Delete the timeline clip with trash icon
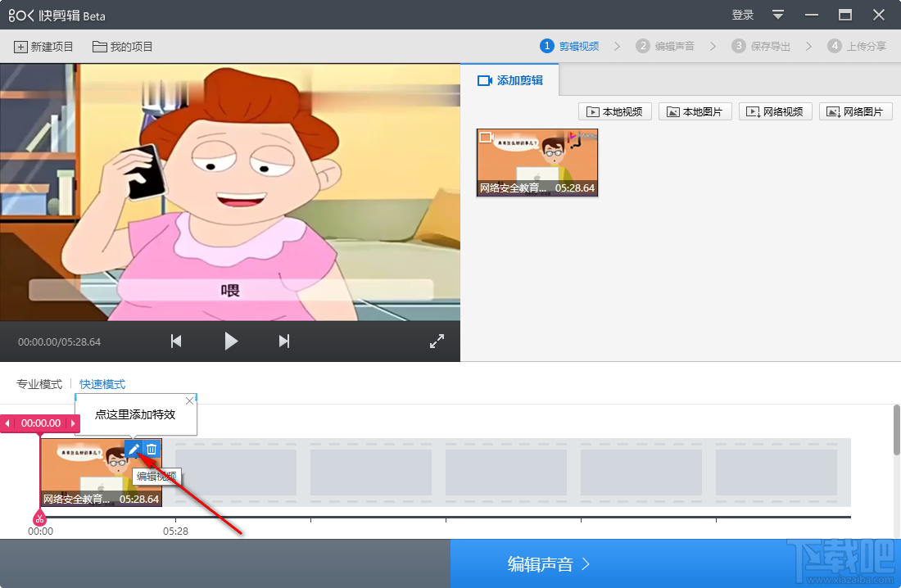 (152, 449)
